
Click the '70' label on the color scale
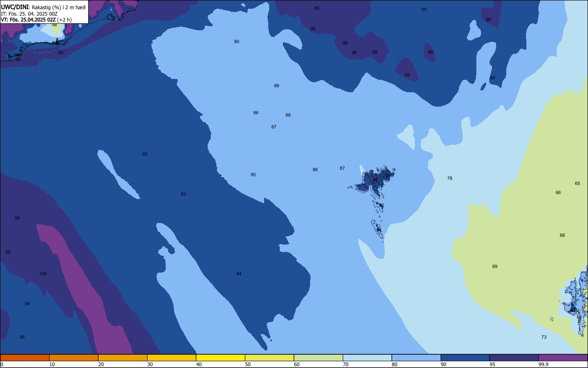tap(345, 364)
